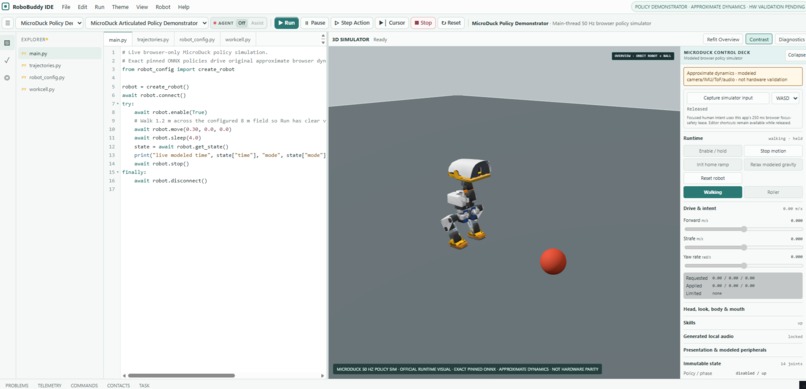The height and width of the screenshot is (389, 806).
Task: Click the scroll-right arrow of the editor scrollbar
Action: [x=323, y=376]
